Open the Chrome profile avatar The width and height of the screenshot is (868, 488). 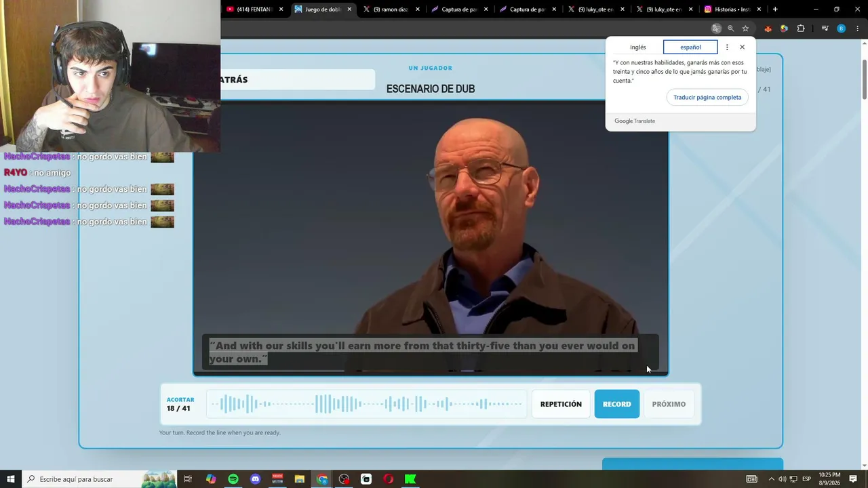click(841, 28)
